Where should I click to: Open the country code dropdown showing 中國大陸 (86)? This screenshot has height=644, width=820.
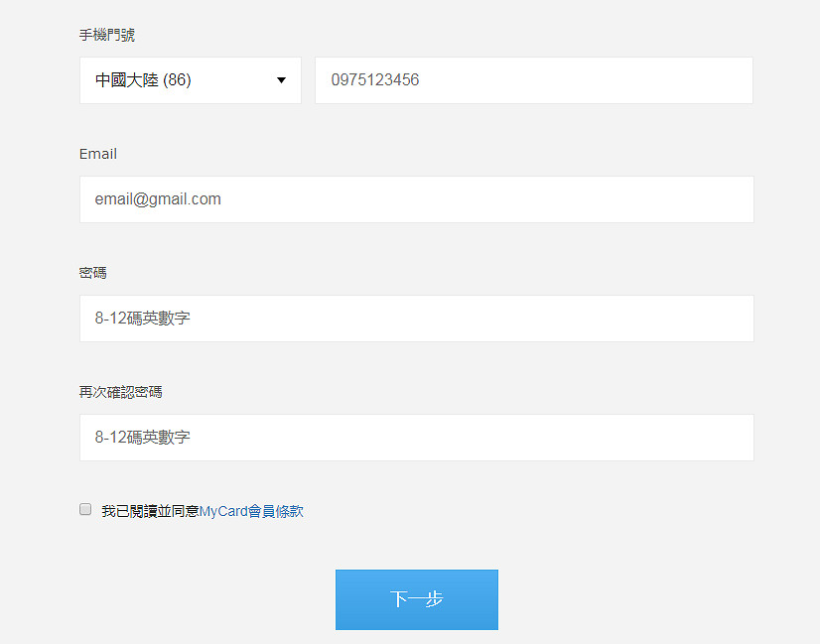pos(189,80)
